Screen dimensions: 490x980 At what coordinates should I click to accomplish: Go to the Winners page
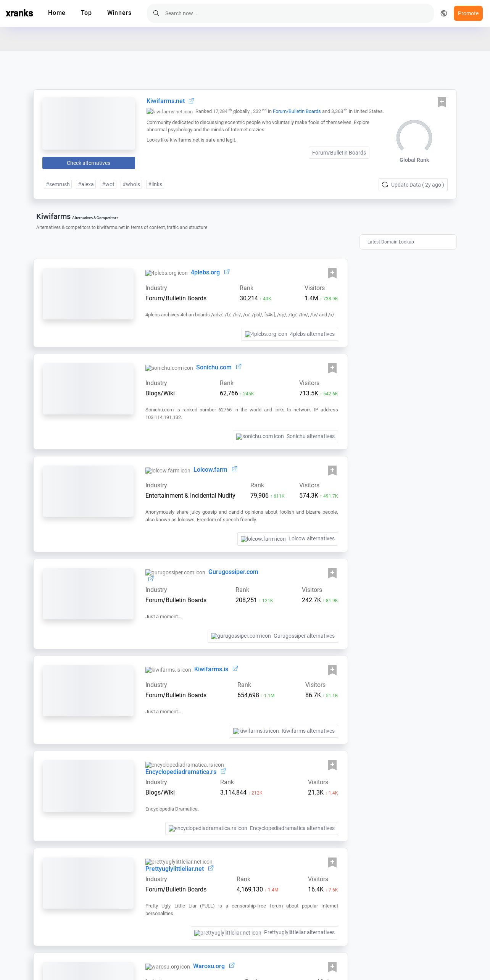(x=119, y=13)
